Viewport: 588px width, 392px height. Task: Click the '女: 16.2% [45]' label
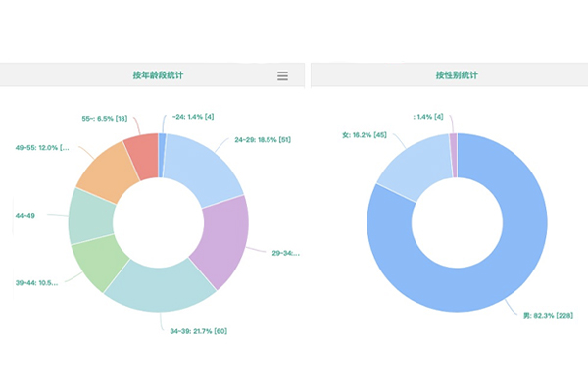(x=365, y=135)
